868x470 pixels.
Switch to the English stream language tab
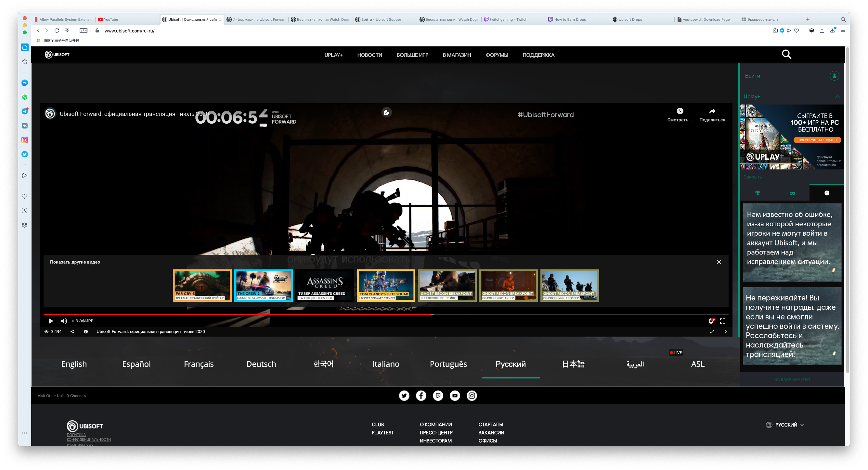(74, 364)
